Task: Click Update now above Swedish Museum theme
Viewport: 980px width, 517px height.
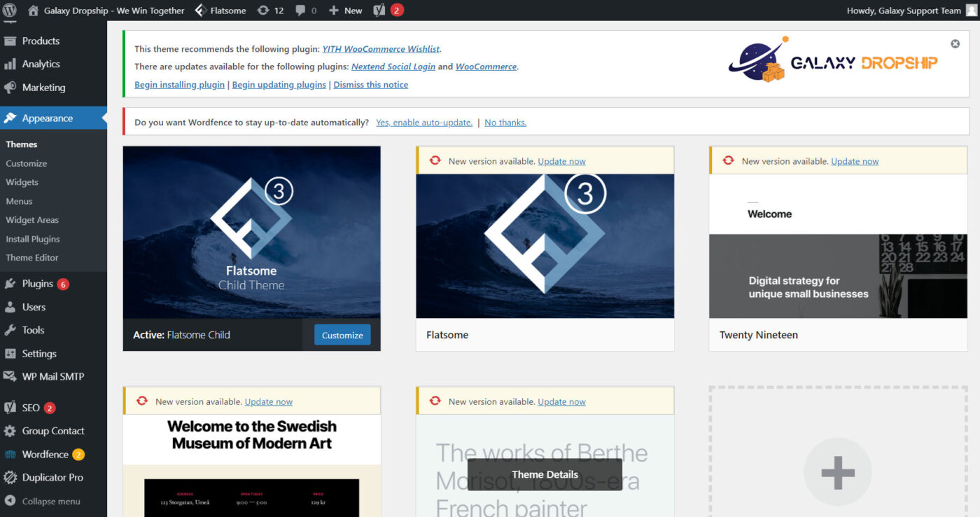Action: pyautogui.click(x=269, y=402)
